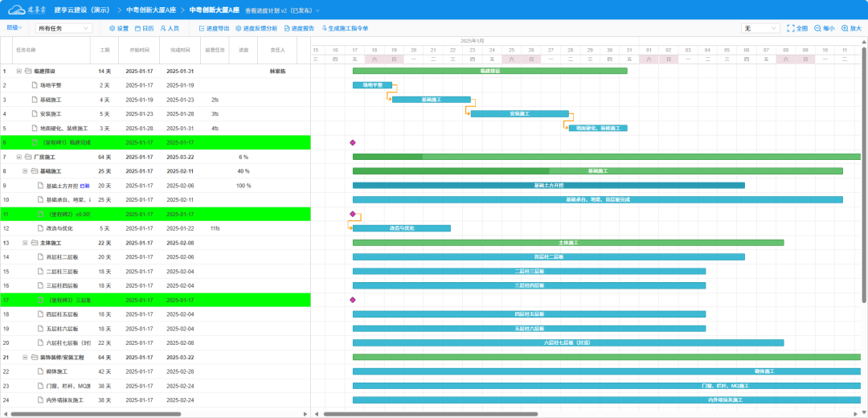This screenshot has height=418, width=868.
Task: Click the 人员 personnel icon
Action: coord(170,28)
